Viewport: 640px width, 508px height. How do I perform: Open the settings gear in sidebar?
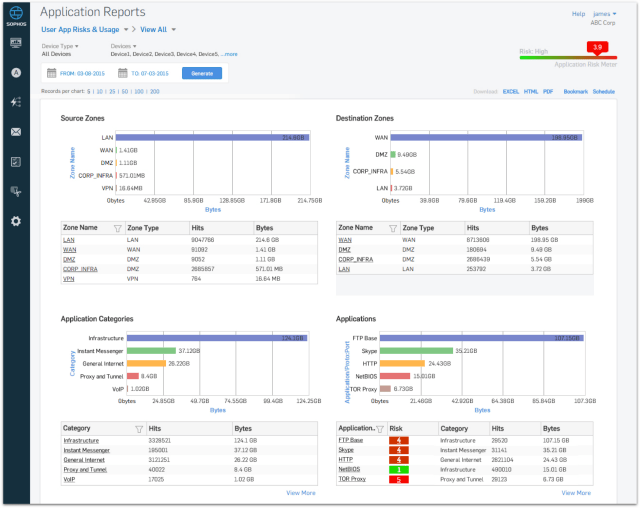pos(16,221)
